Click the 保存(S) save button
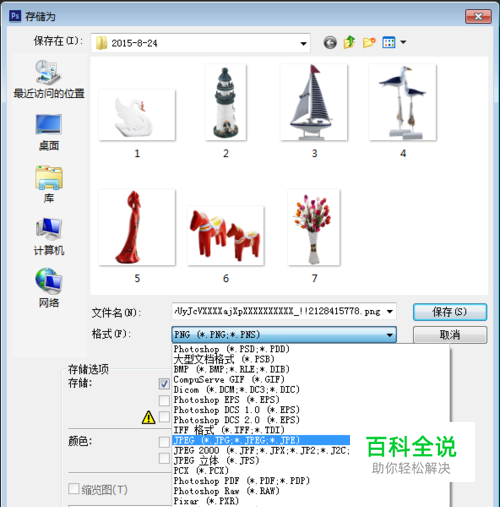 coord(450,312)
